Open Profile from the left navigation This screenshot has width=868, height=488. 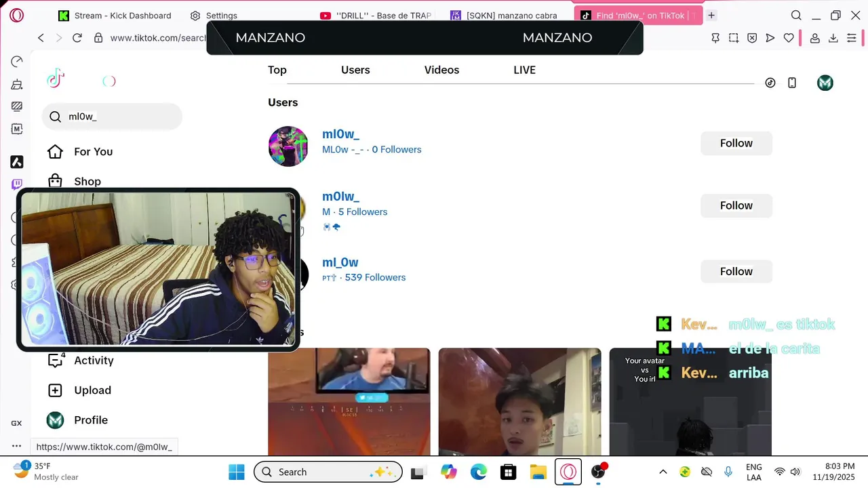(77, 420)
